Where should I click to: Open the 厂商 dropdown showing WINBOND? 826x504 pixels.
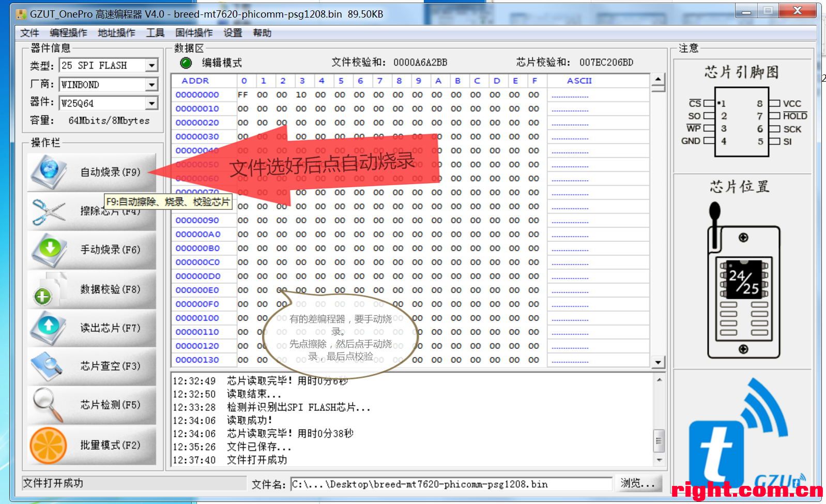[151, 84]
